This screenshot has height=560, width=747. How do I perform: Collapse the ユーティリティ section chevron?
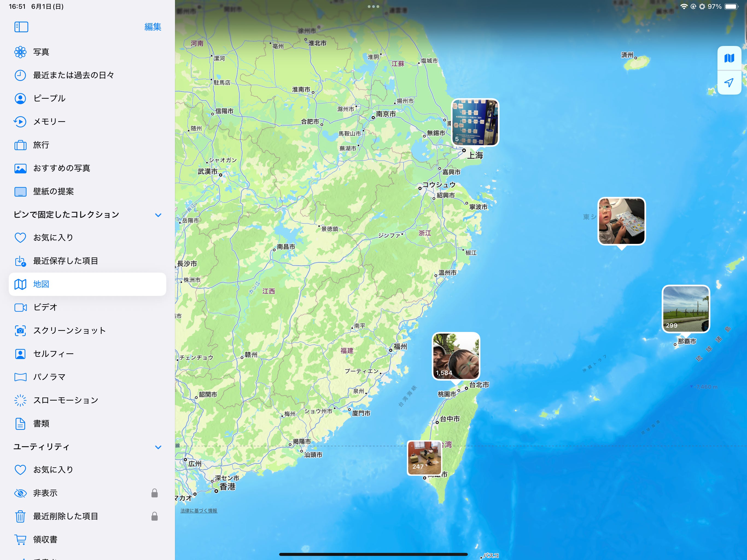point(158,447)
